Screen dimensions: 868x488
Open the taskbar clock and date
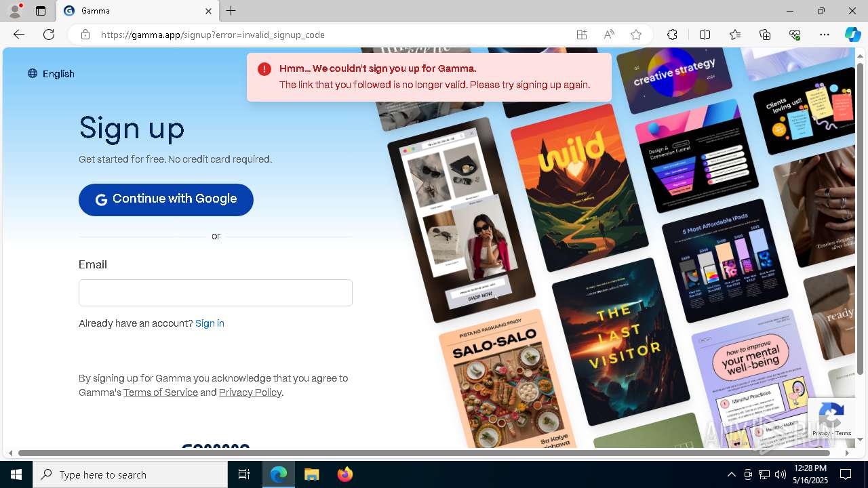coord(810,474)
